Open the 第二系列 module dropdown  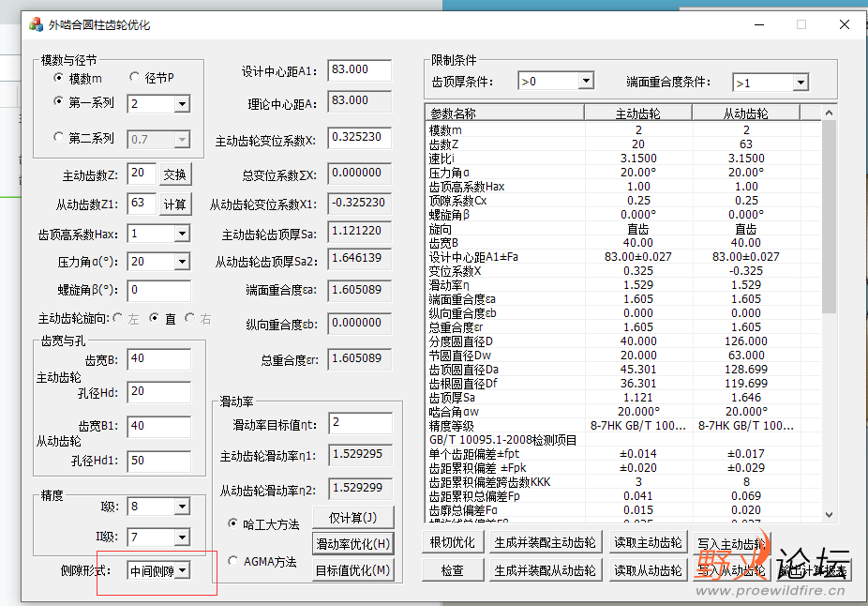pos(182,140)
